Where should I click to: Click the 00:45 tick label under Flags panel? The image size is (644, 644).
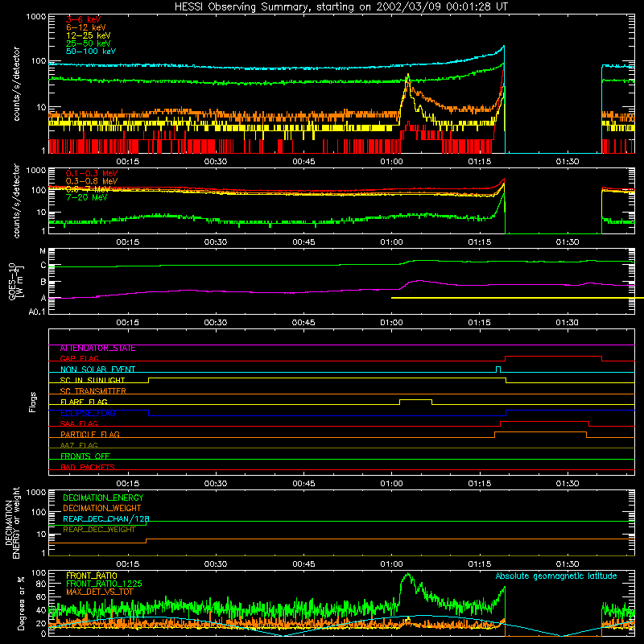click(x=303, y=484)
